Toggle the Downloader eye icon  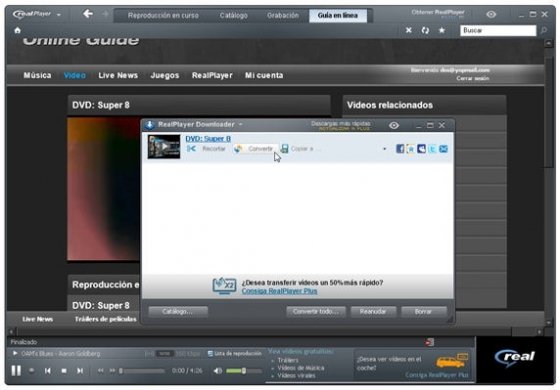tap(394, 125)
